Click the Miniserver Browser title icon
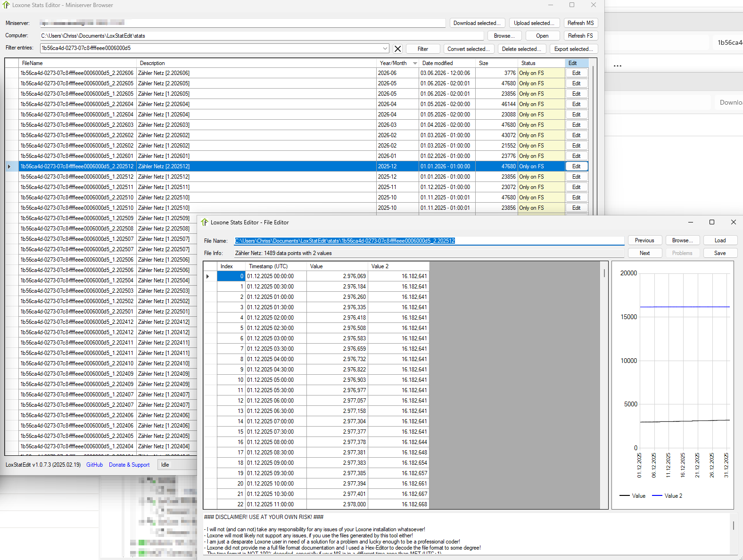743x560 pixels. point(6,5)
